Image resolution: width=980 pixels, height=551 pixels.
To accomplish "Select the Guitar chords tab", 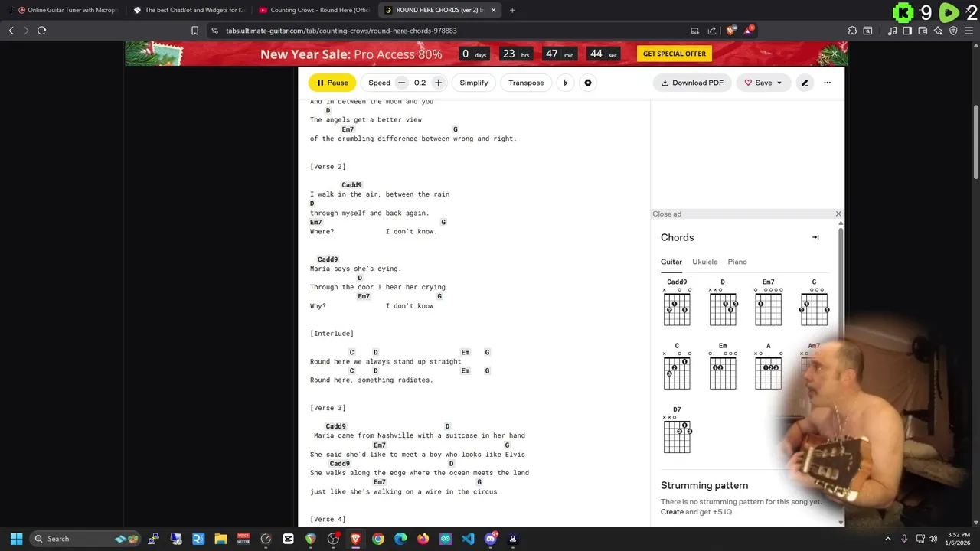I will 671,262.
